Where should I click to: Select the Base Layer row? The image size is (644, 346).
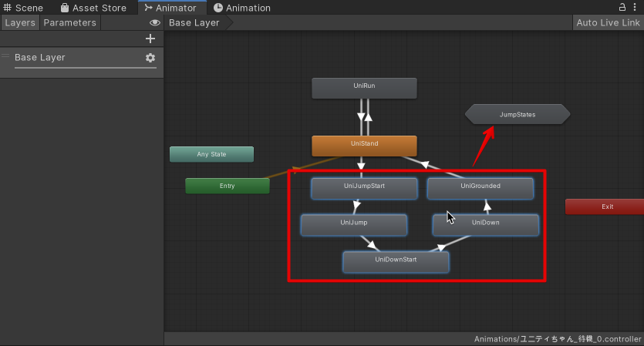(x=82, y=62)
